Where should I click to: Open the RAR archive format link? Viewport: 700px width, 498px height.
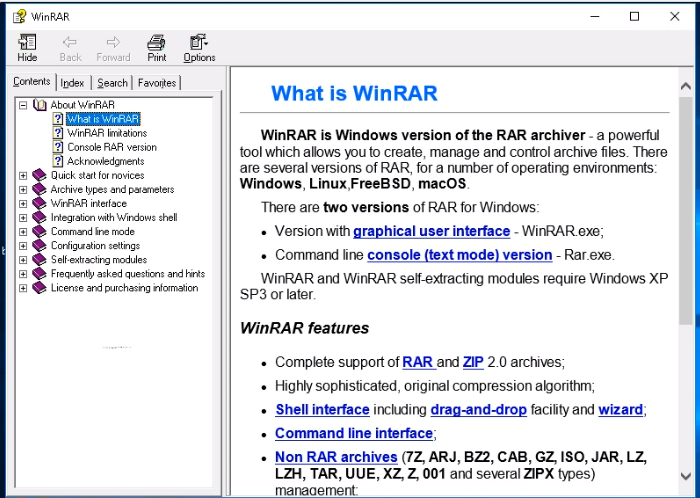click(x=418, y=362)
